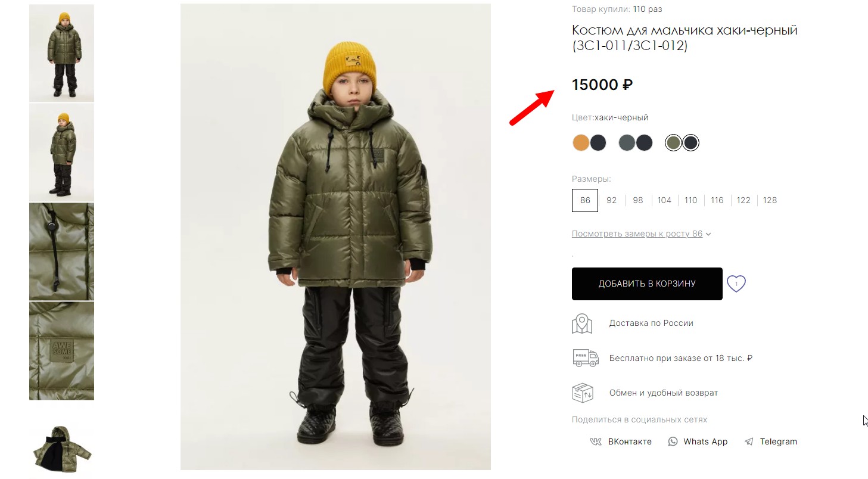Select the khaki-black color option
Viewport: 868px width, 479px height.
682,143
